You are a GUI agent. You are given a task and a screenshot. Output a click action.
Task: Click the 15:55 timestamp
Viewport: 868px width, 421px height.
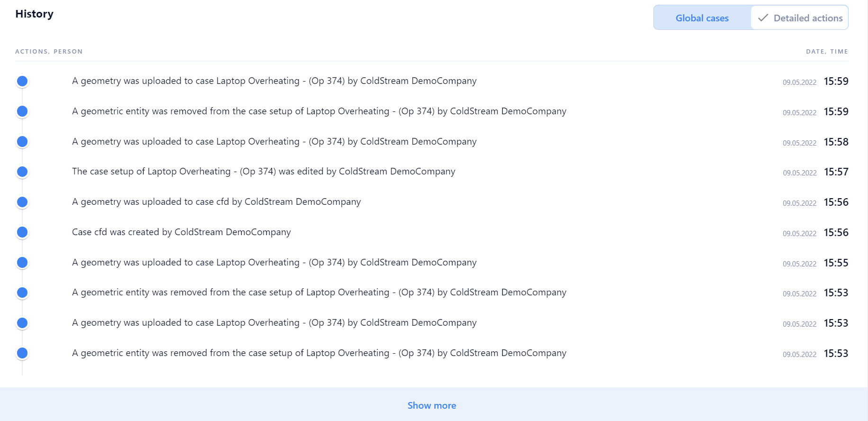pyautogui.click(x=836, y=263)
